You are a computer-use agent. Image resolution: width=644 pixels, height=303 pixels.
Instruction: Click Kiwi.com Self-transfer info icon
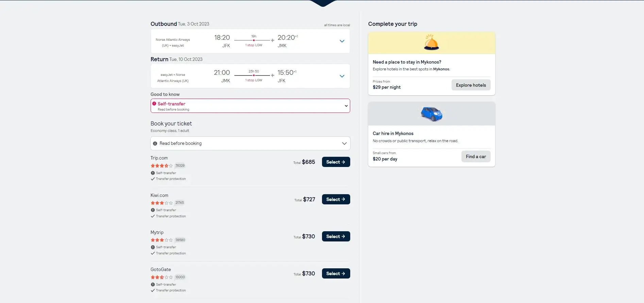[x=153, y=210]
